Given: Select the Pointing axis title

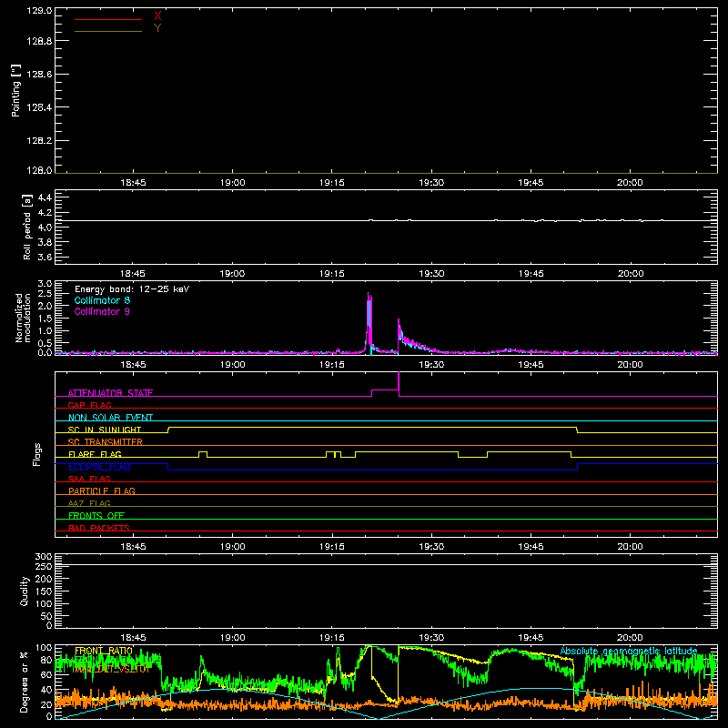Looking at the screenshot, I should point(15,90).
